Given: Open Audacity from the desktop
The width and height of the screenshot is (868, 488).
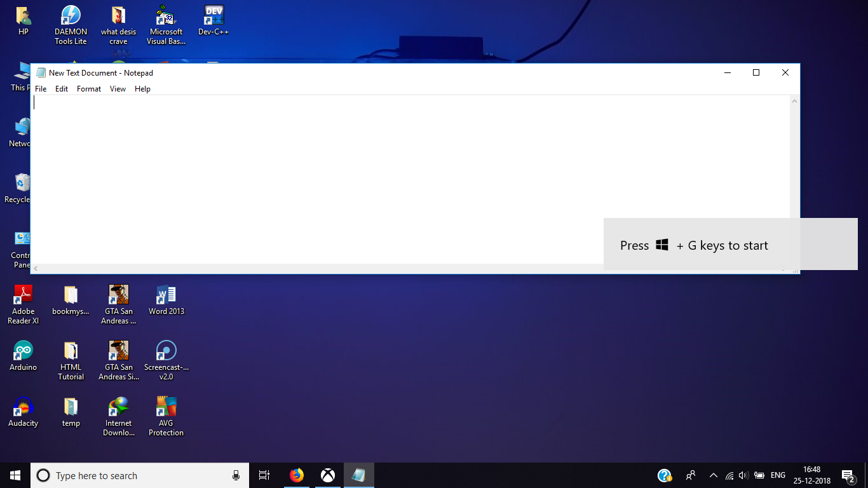Looking at the screenshot, I should pos(23,407).
